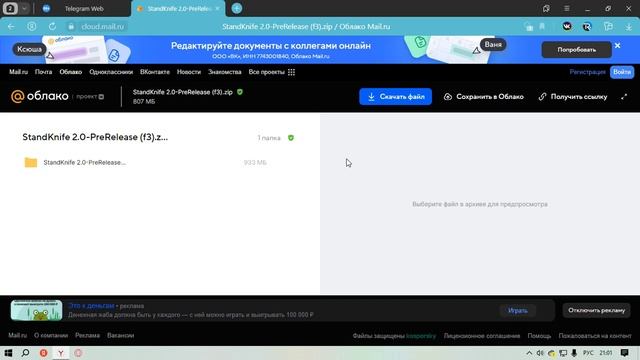Click Получить ссылку
640x360 pixels.
click(x=573, y=97)
